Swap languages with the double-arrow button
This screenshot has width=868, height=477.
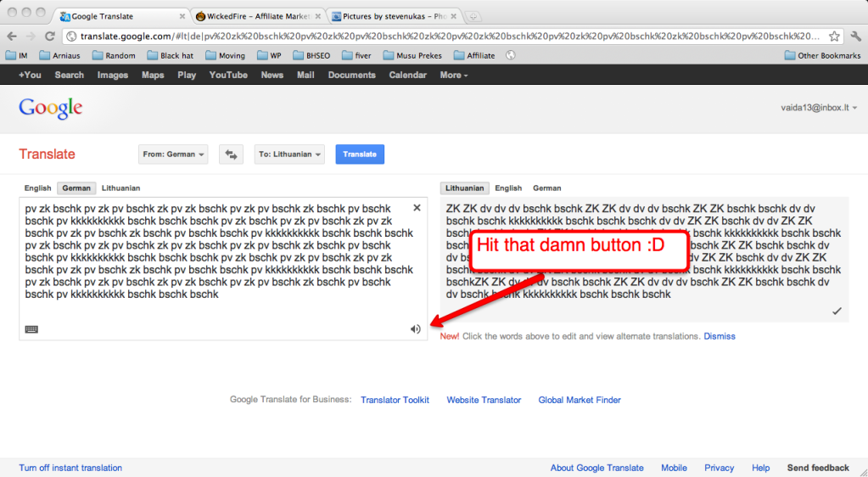pos(231,154)
